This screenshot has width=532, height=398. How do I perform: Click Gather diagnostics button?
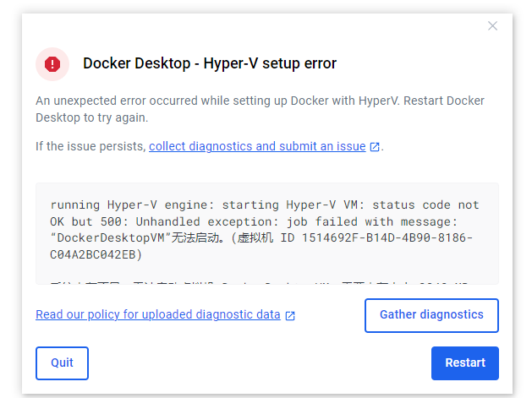coord(431,315)
